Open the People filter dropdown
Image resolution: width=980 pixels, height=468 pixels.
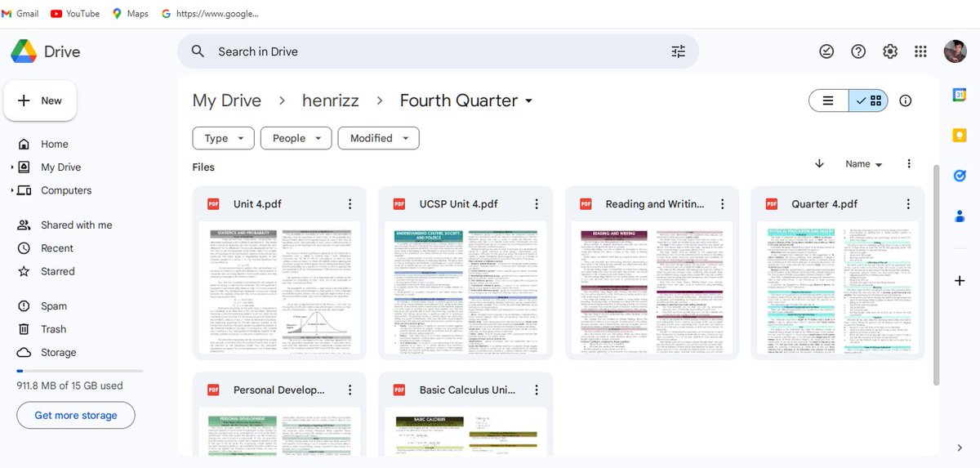[296, 138]
